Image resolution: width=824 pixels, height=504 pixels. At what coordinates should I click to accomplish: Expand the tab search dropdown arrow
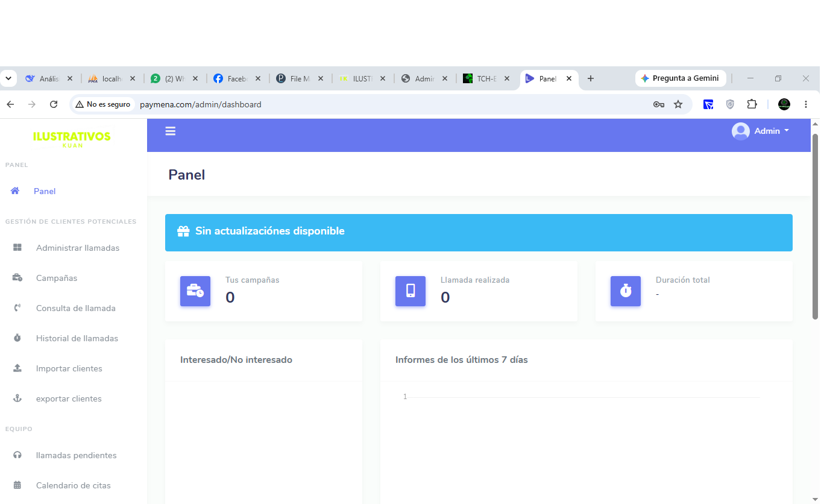[8, 78]
